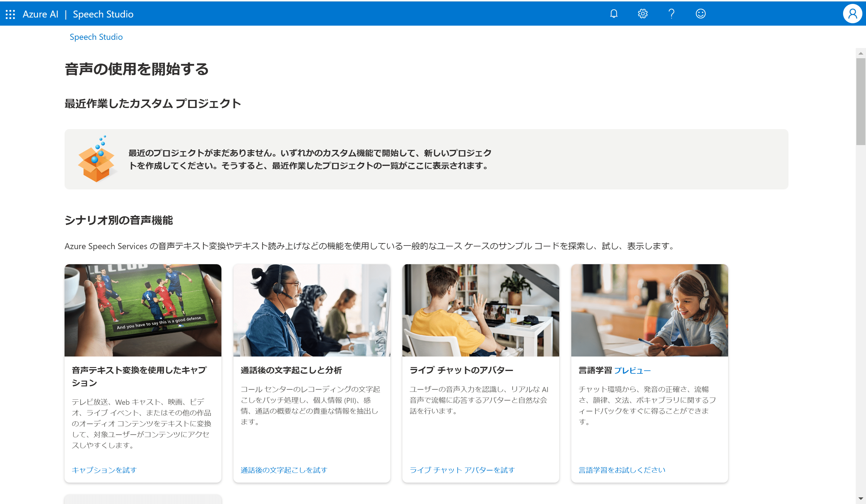Open the live chat avatar card image
The image size is (866, 504).
click(x=481, y=310)
